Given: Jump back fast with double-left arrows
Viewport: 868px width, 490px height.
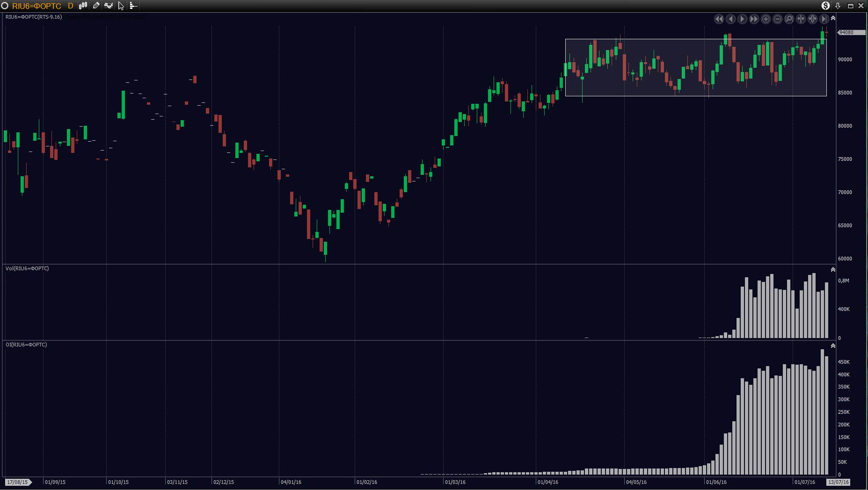Looking at the screenshot, I should pos(719,19).
